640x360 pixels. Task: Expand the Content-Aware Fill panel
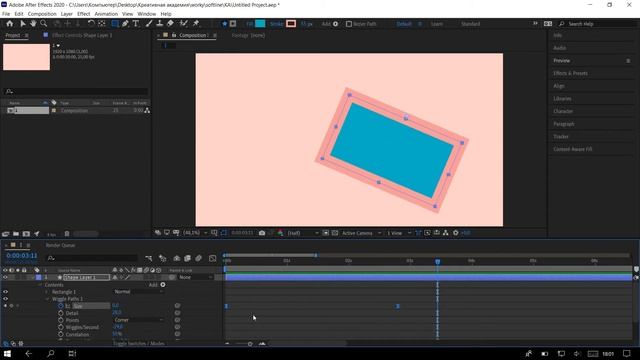click(x=573, y=149)
